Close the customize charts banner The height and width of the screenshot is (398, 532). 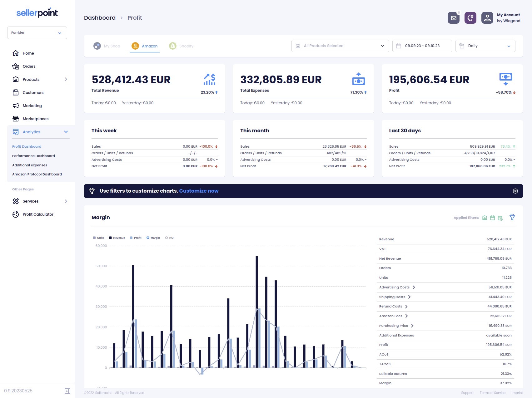(x=515, y=191)
